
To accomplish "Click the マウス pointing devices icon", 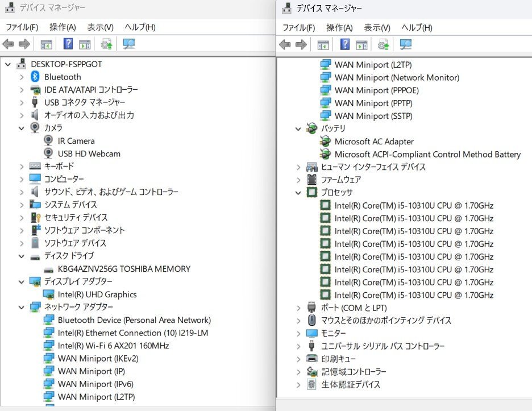I will pyautogui.click(x=311, y=320).
